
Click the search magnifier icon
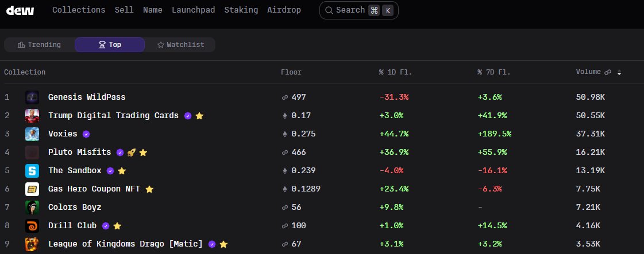point(329,10)
